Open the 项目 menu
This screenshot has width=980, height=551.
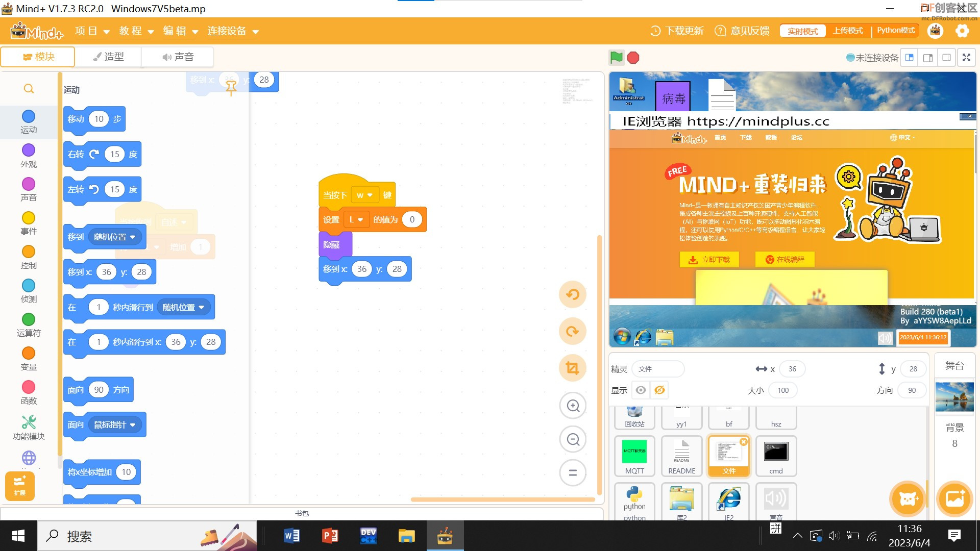click(92, 31)
